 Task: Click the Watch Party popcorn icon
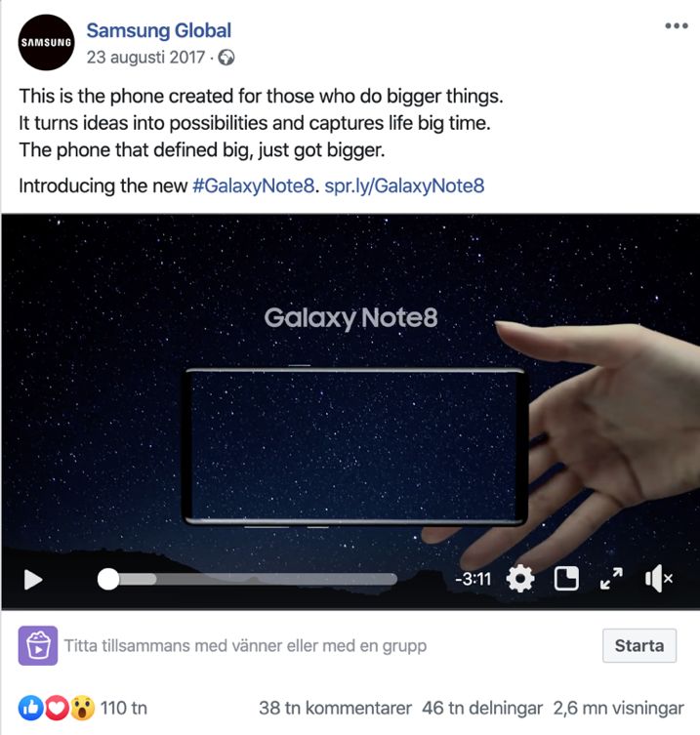[x=38, y=646]
